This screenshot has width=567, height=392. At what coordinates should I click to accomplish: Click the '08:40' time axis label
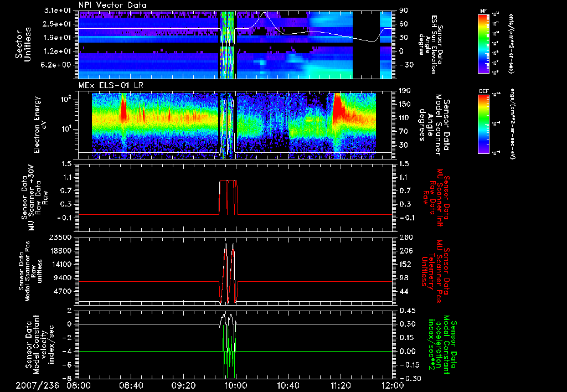point(131,385)
